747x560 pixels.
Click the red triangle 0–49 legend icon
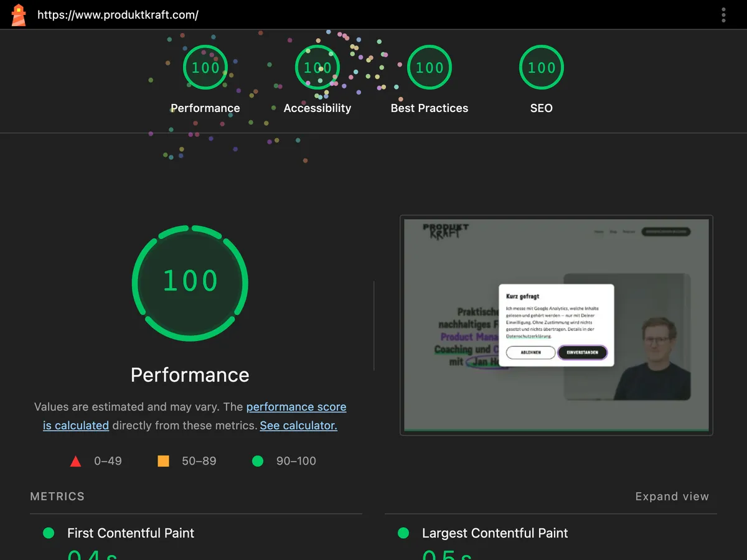coord(75,461)
